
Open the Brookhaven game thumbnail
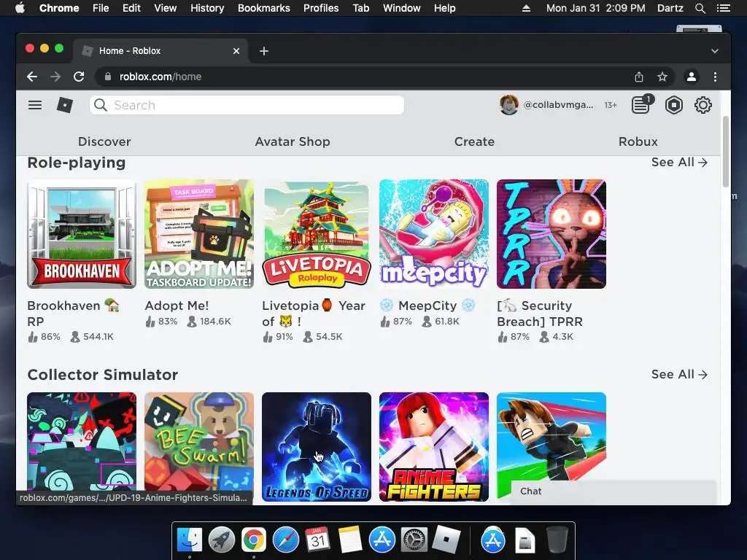tap(82, 234)
